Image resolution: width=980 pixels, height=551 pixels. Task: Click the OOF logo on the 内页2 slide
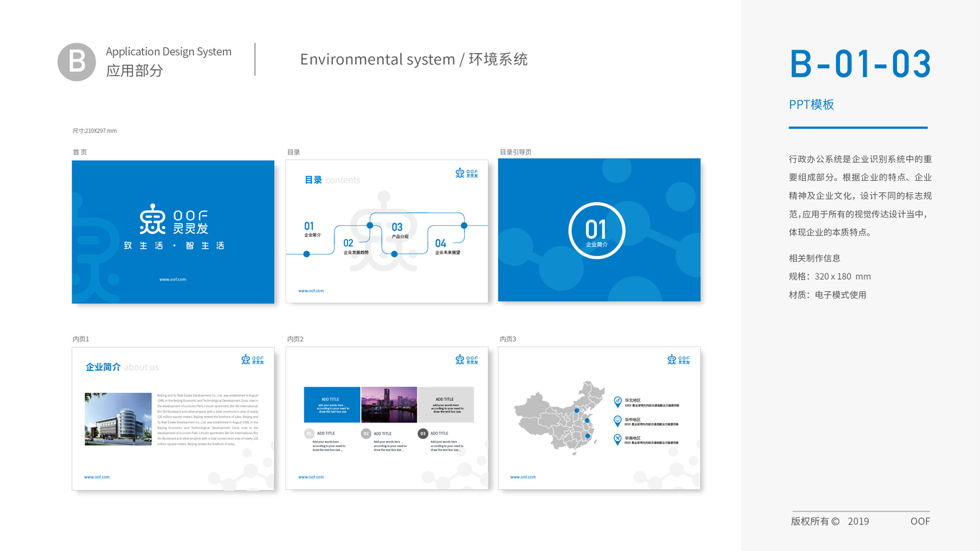point(466,359)
